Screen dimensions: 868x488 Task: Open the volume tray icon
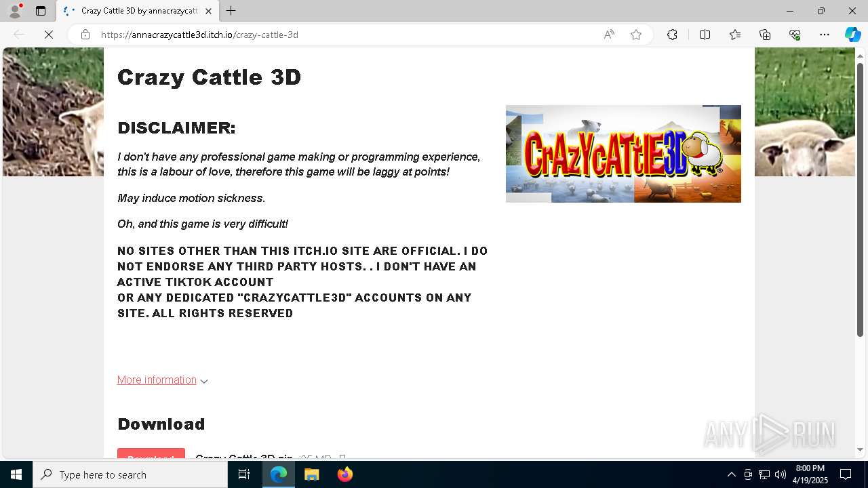coord(781,474)
